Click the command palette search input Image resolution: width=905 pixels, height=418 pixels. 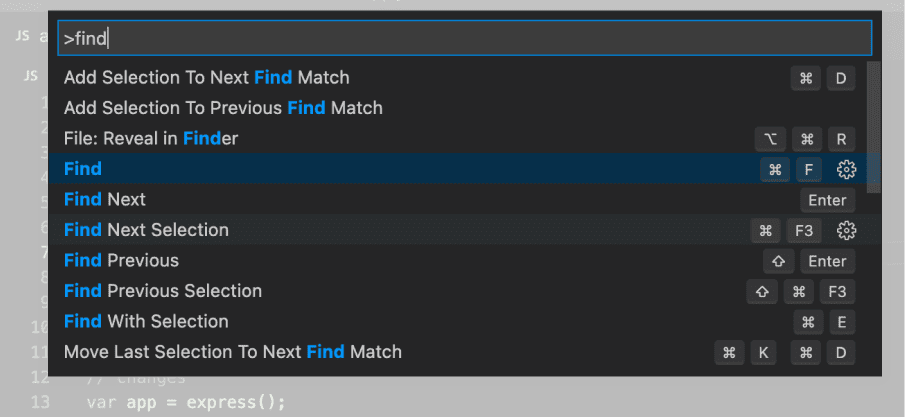(x=464, y=39)
